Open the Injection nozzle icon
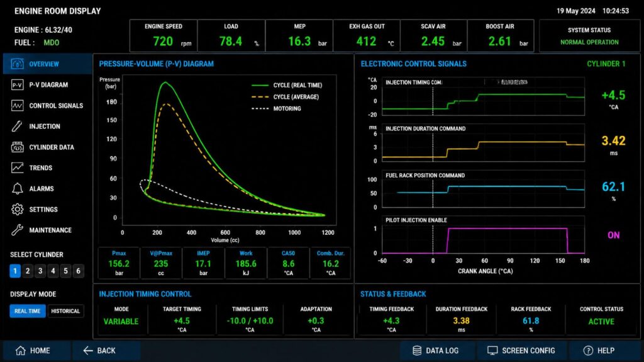644x362 pixels. (x=17, y=127)
